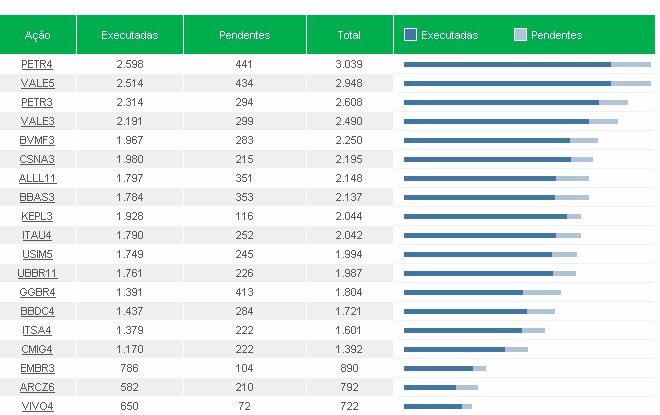This screenshot has height=415, width=660.
Task: Open the CSNA3 stock link
Action: [37, 159]
